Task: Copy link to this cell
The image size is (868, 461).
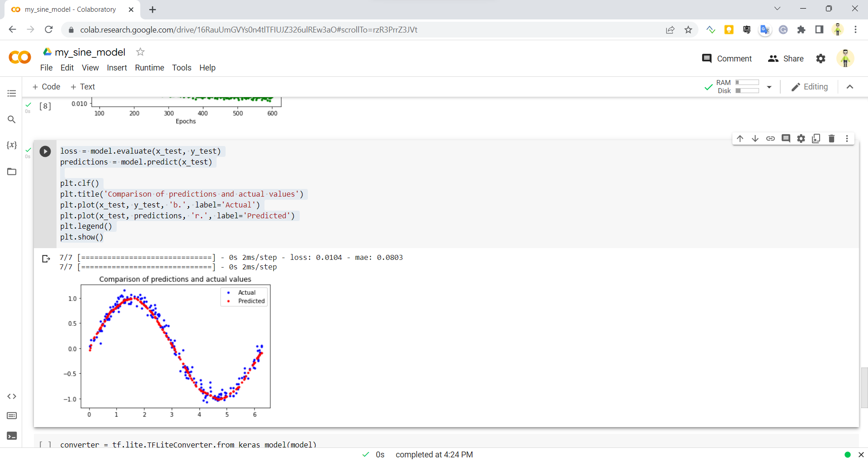Action: point(770,139)
